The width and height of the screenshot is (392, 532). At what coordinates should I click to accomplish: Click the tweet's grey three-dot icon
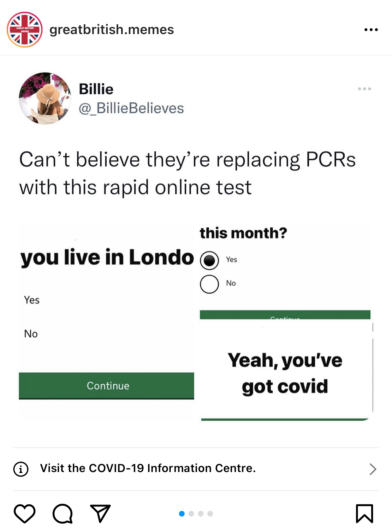pyautogui.click(x=364, y=89)
